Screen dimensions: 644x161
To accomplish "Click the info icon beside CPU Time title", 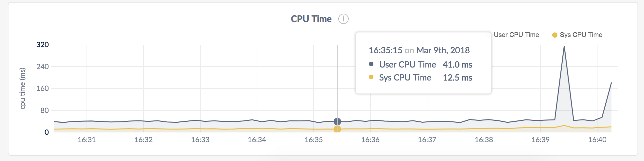I will pyautogui.click(x=343, y=19).
